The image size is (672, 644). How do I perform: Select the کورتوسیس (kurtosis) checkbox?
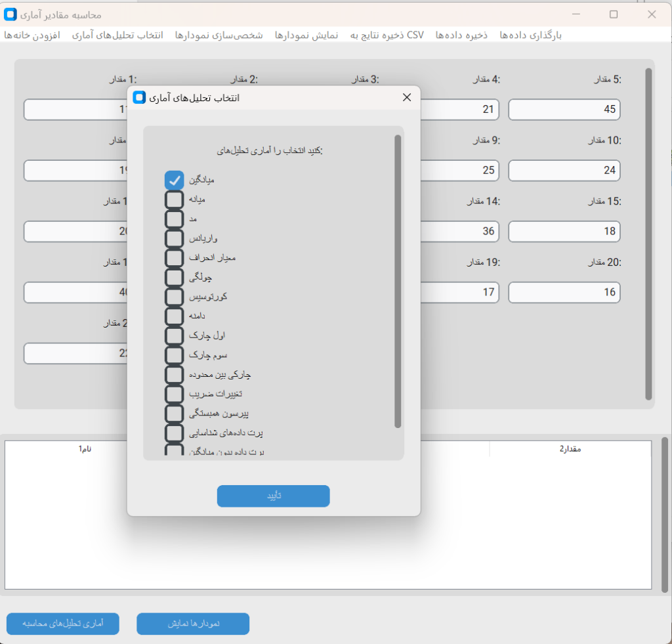tap(174, 297)
